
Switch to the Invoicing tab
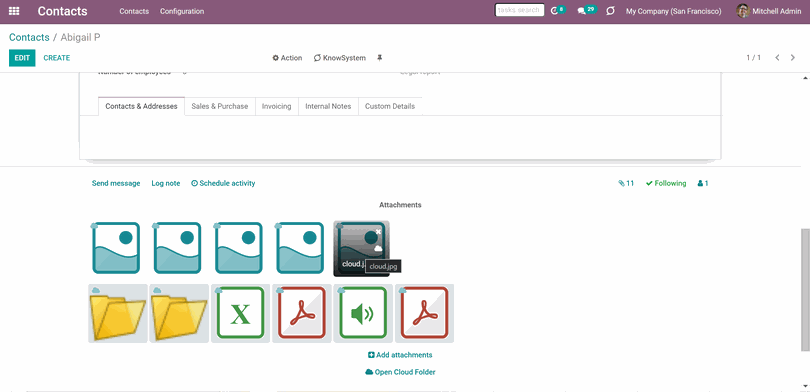pyautogui.click(x=276, y=106)
